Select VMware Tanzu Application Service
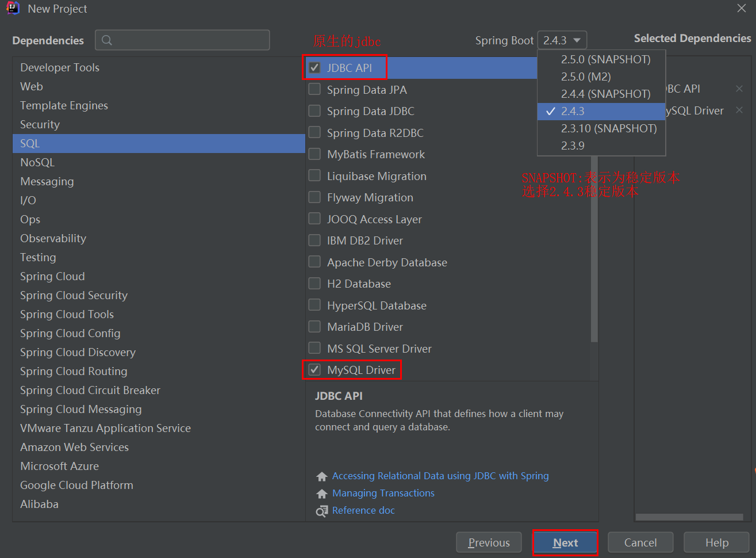 (x=159, y=428)
